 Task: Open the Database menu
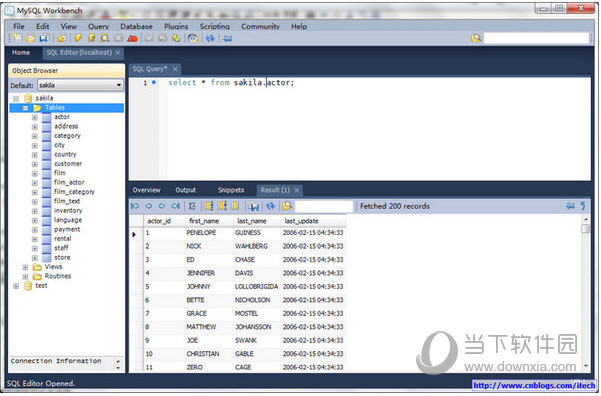click(x=136, y=26)
